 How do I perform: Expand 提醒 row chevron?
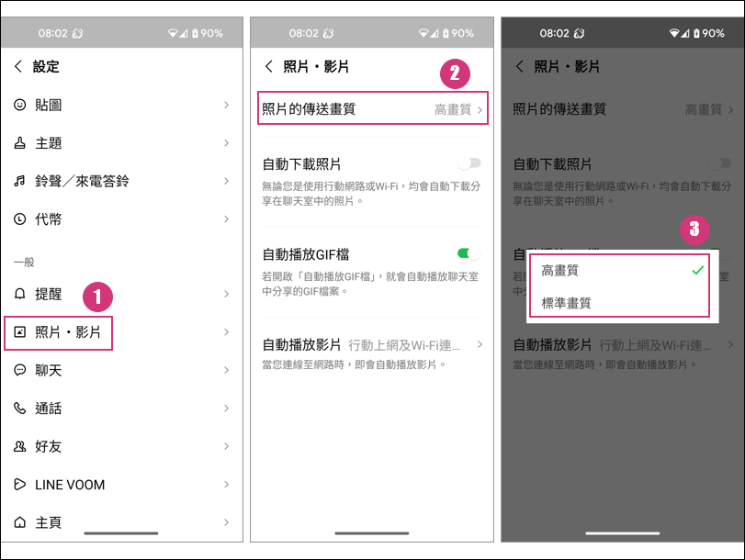click(x=227, y=294)
